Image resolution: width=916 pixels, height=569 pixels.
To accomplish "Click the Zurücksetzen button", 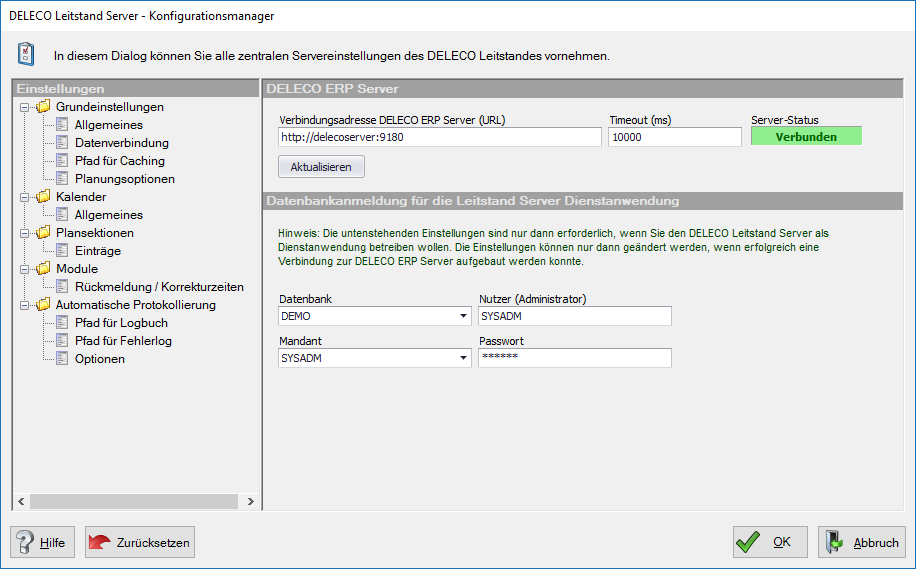I will click(x=140, y=542).
